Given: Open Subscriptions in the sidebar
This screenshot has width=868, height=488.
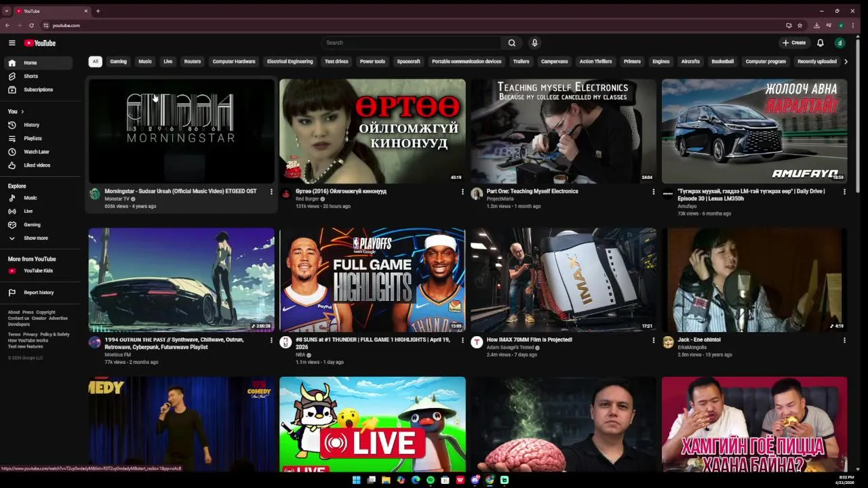Looking at the screenshot, I should [x=38, y=89].
